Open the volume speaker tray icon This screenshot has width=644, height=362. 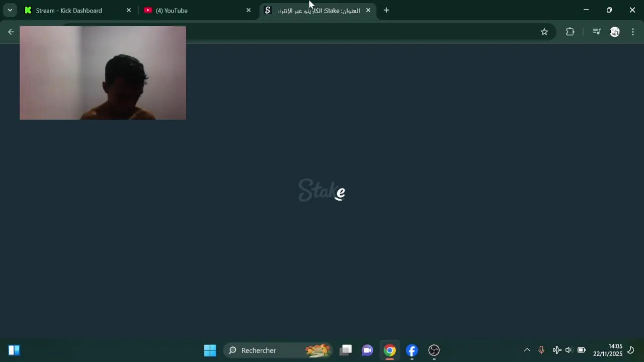[x=569, y=350]
